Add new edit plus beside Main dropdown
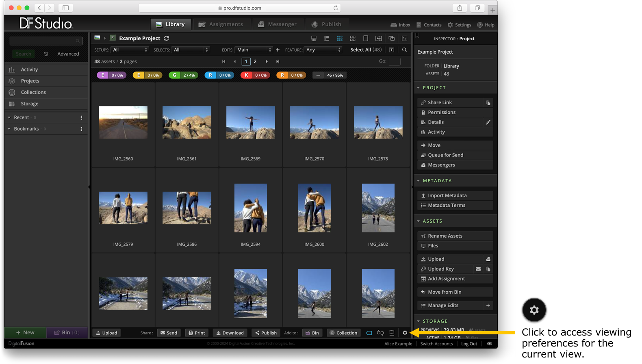The height and width of the screenshot is (364, 642). tap(278, 50)
